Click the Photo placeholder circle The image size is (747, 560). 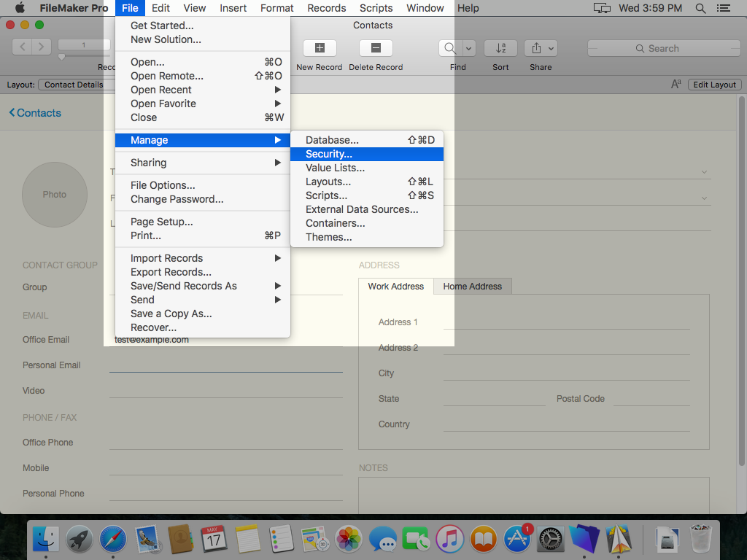click(x=55, y=194)
